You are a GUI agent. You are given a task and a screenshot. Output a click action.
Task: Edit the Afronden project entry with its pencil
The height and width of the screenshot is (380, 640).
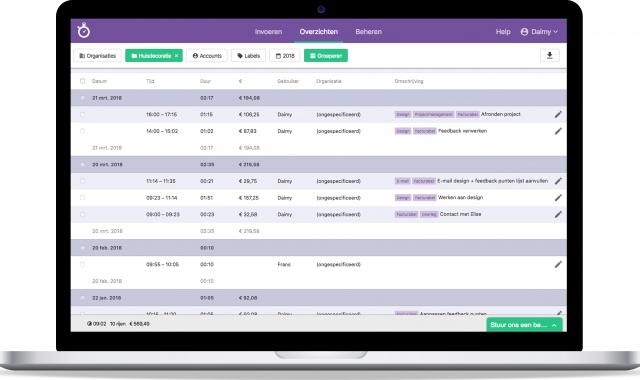(558, 115)
